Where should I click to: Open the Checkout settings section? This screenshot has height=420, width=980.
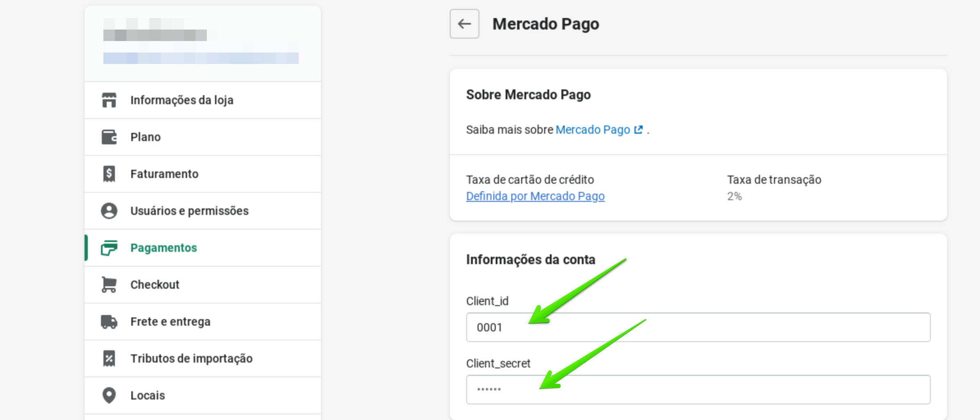203,285
